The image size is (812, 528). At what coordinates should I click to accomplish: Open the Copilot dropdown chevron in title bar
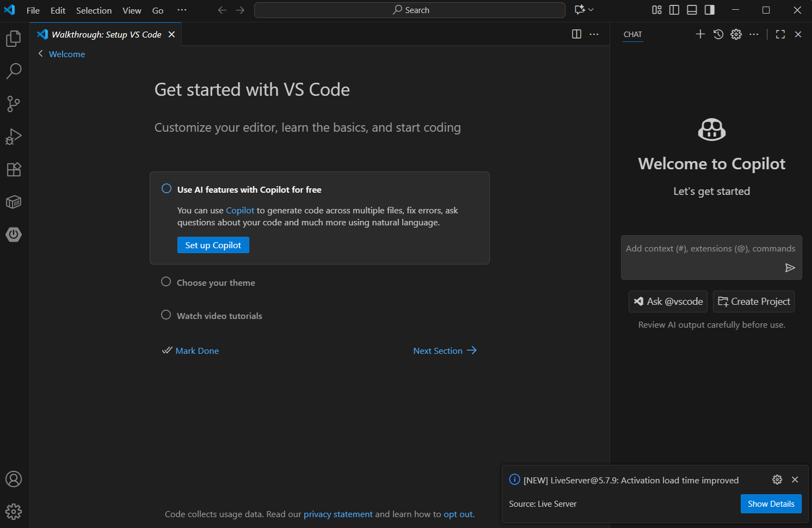pyautogui.click(x=591, y=10)
